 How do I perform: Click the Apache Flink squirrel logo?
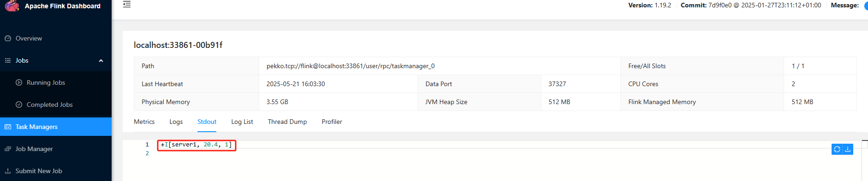point(12,6)
